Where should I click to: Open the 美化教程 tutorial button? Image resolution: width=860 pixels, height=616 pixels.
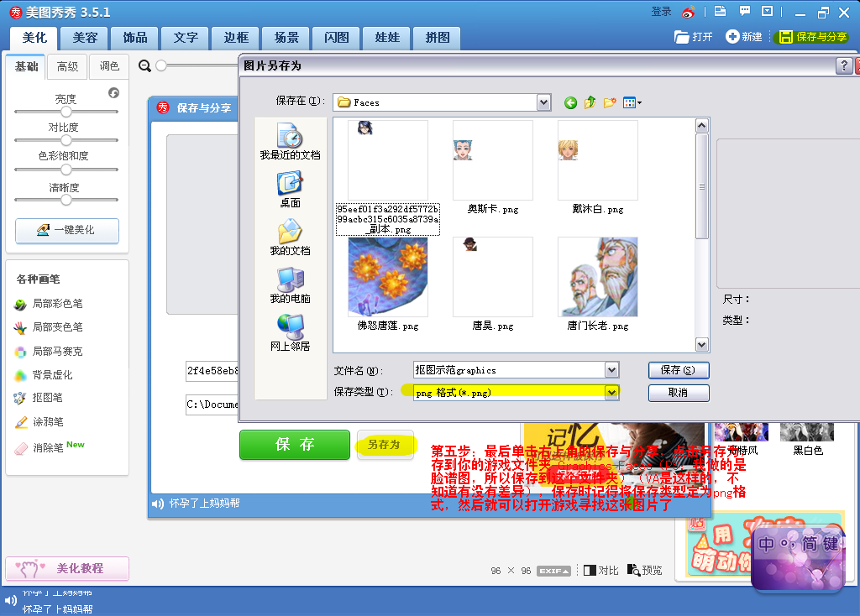click(67, 569)
